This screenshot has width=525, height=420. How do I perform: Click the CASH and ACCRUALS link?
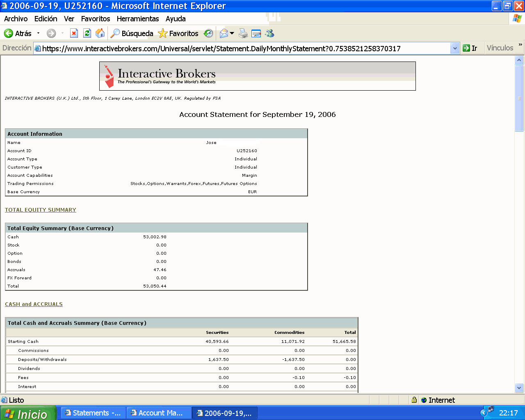tap(34, 304)
